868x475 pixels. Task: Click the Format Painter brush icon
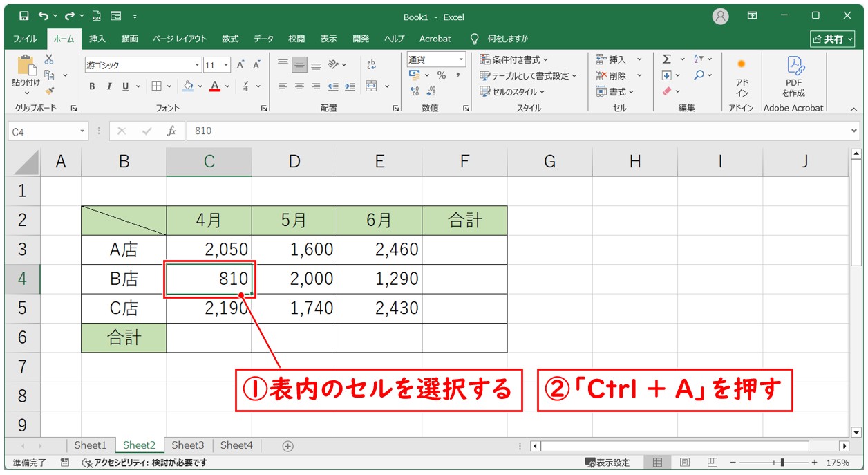coord(49,90)
